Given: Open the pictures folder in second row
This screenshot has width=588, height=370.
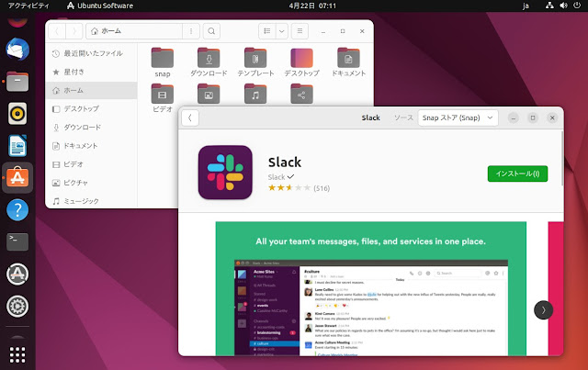Looking at the screenshot, I should [209, 94].
